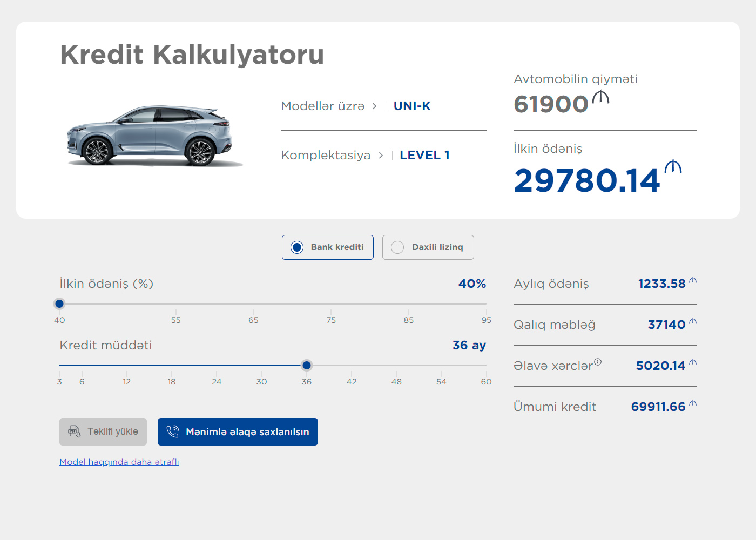
Task: Open the UNI-K model selector
Action: pos(412,106)
